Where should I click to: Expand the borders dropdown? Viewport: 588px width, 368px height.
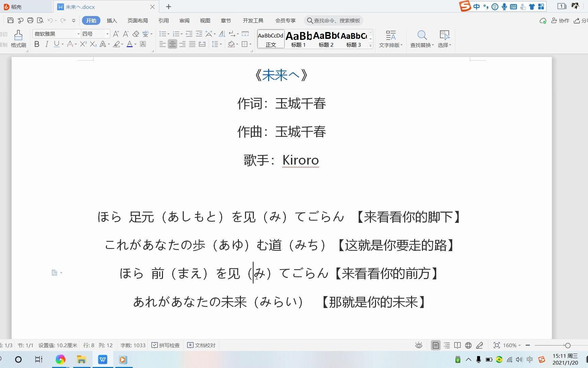click(x=250, y=44)
